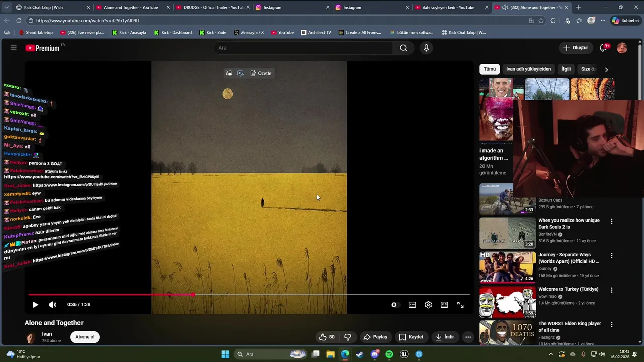Open the Windows Start menu
Viewport: 644px width, 362px height.
225,354
